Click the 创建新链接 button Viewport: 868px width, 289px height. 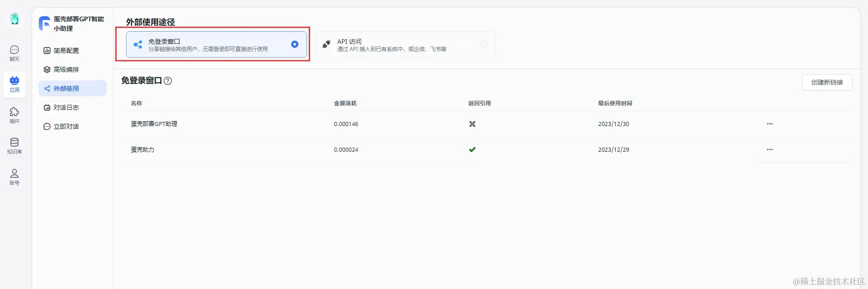[x=827, y=82]
